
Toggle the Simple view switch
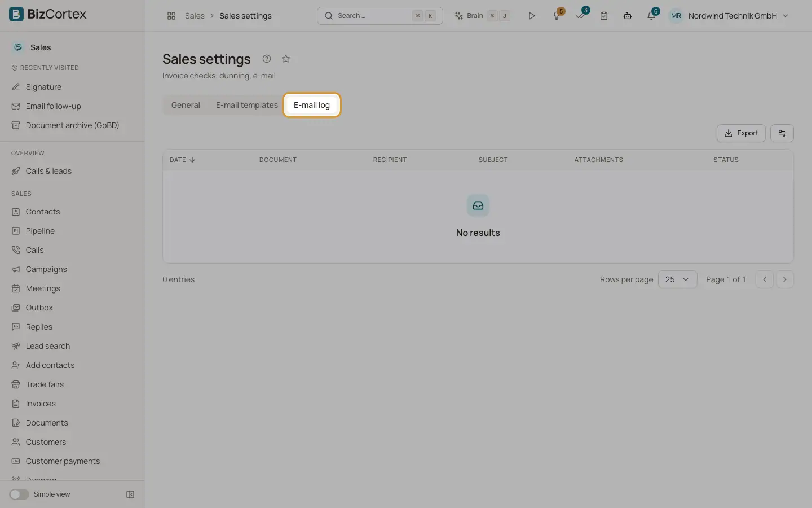19,494
